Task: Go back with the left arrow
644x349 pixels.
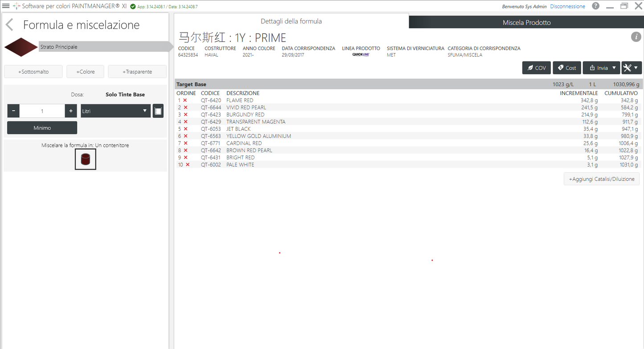Action: (9, 25)
